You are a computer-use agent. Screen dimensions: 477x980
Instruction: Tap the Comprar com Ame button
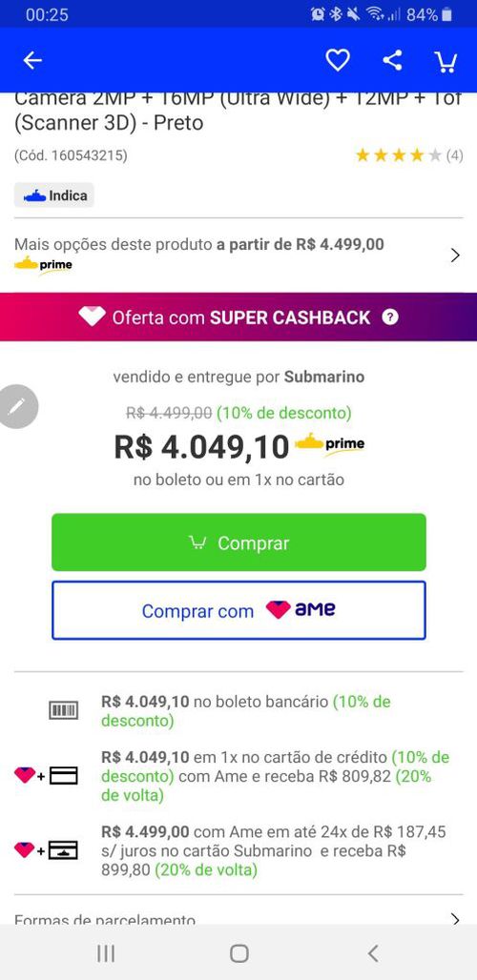coord(238,610)
